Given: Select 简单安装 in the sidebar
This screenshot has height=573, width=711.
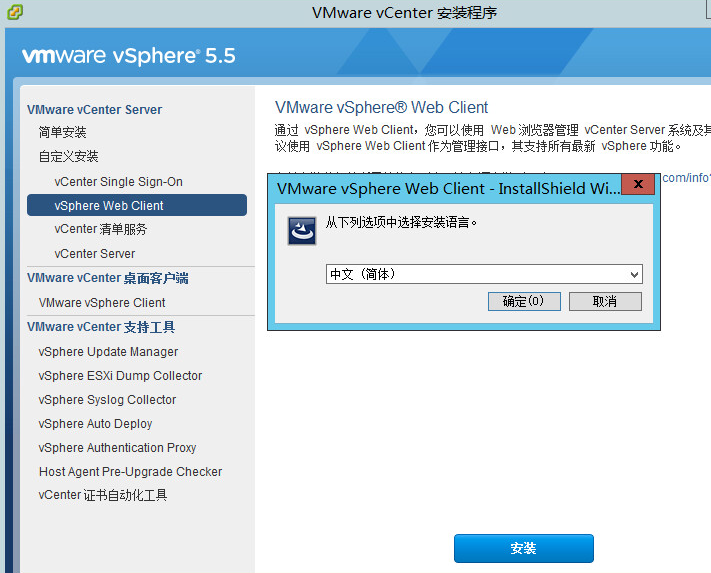Looking at the screenshot, I should tap(63, 132).
